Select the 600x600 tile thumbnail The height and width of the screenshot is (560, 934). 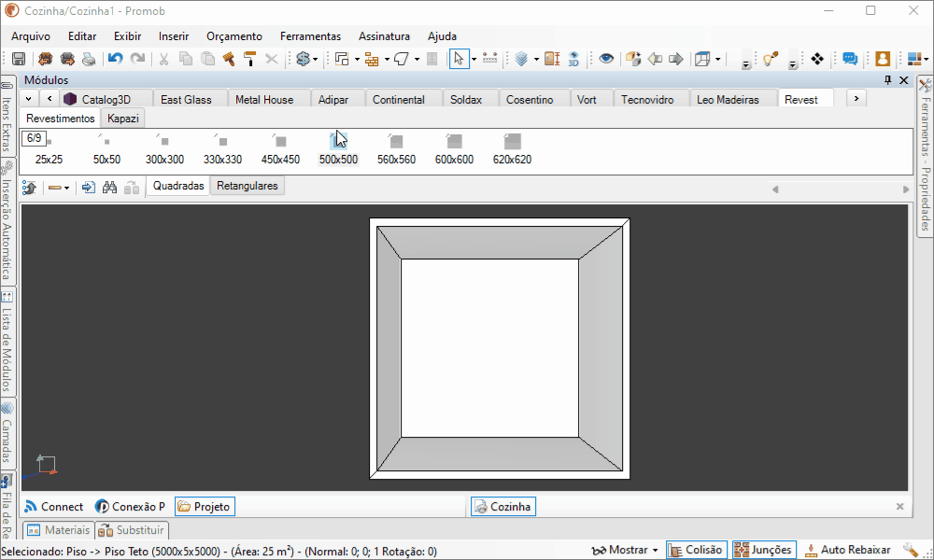click(454, 148)
